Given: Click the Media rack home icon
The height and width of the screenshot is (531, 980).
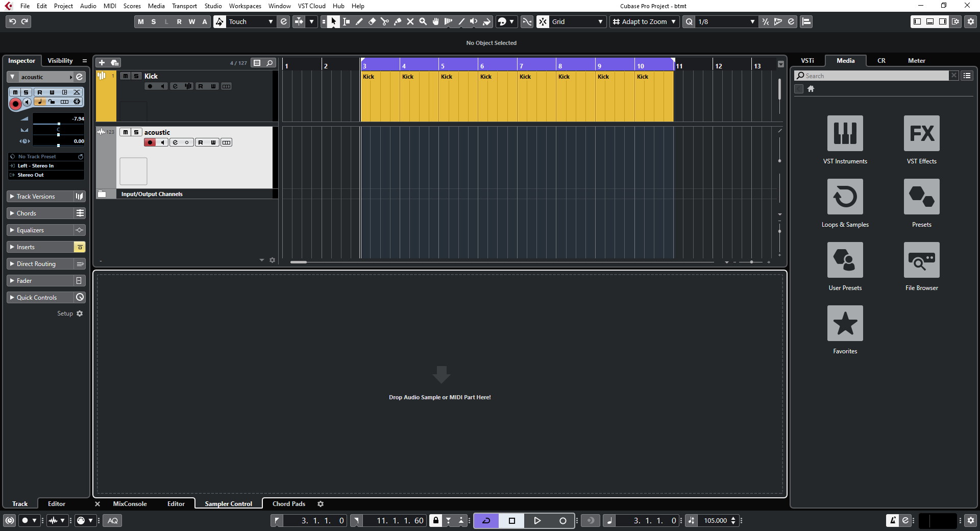Looking at the screenshot, I should click(x=811, y=89).
